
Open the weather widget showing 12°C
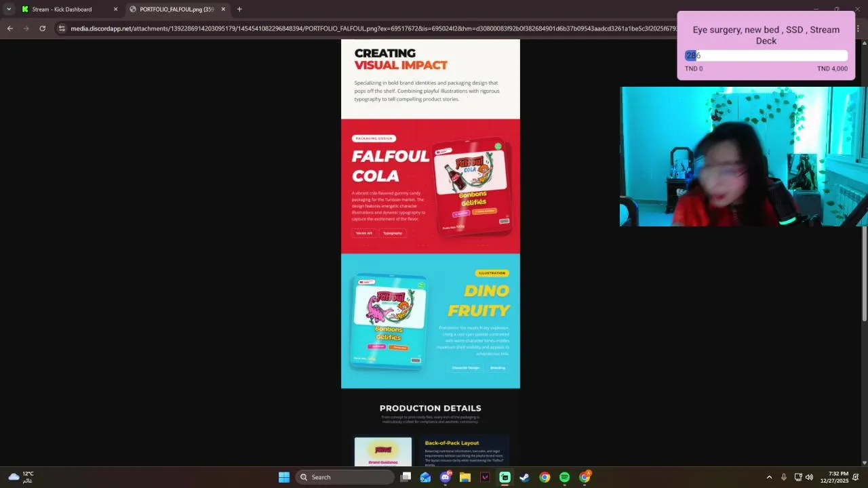point(20,477)
